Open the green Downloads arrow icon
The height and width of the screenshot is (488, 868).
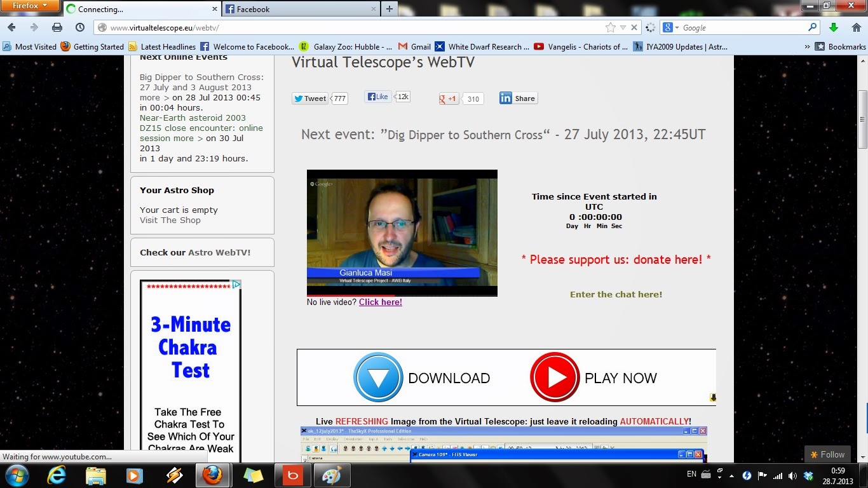click(834, 27)
